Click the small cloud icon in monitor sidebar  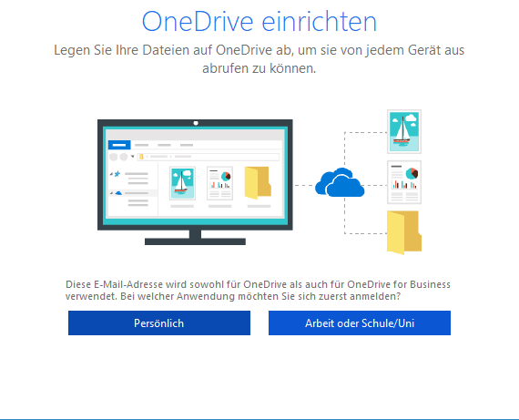(118, 193)
